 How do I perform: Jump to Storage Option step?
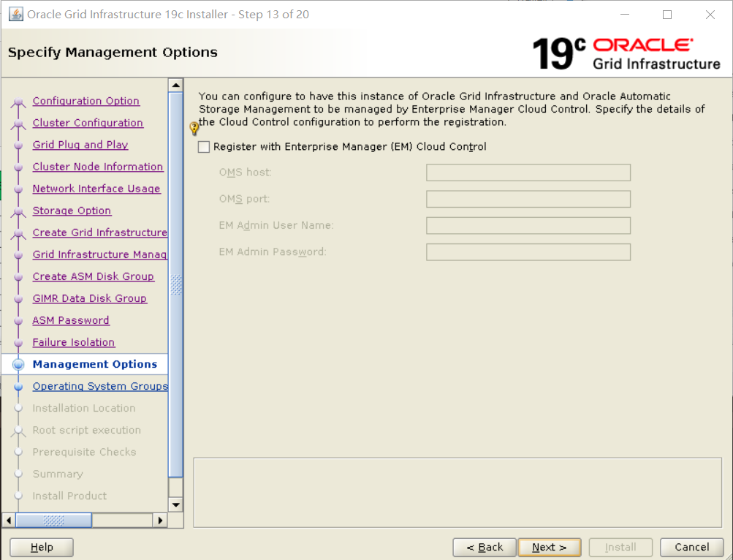(72, 211)
